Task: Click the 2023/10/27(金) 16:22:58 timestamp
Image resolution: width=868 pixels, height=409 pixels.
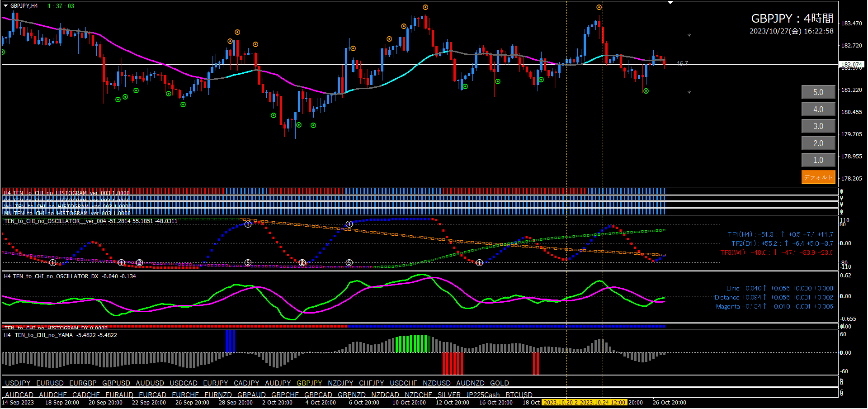Action: click(792, 31)
